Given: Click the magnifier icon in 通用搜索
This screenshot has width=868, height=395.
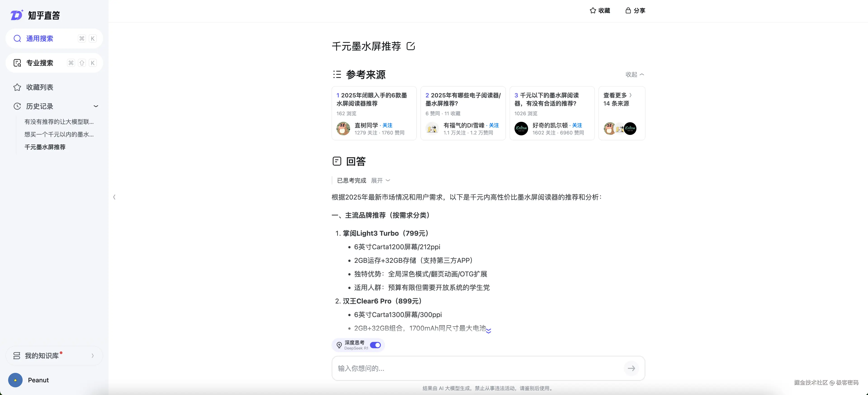Looking at the screenshot, I should tap(17, 38).
